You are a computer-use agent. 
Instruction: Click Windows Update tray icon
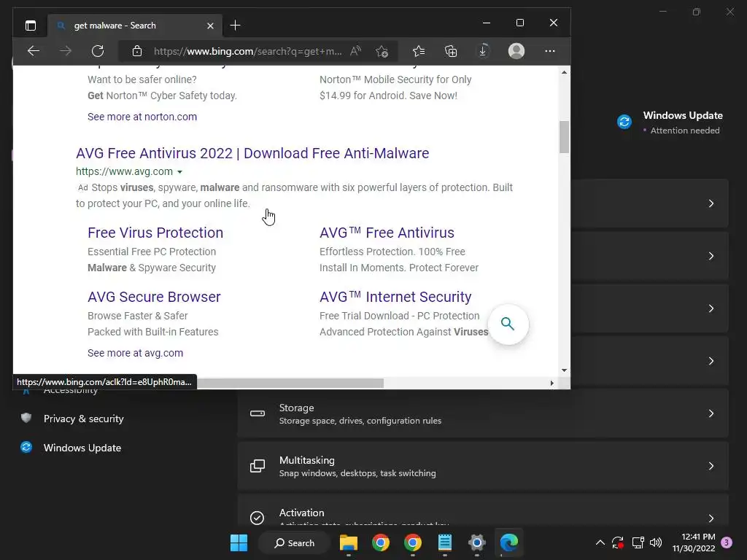point(618,542)
